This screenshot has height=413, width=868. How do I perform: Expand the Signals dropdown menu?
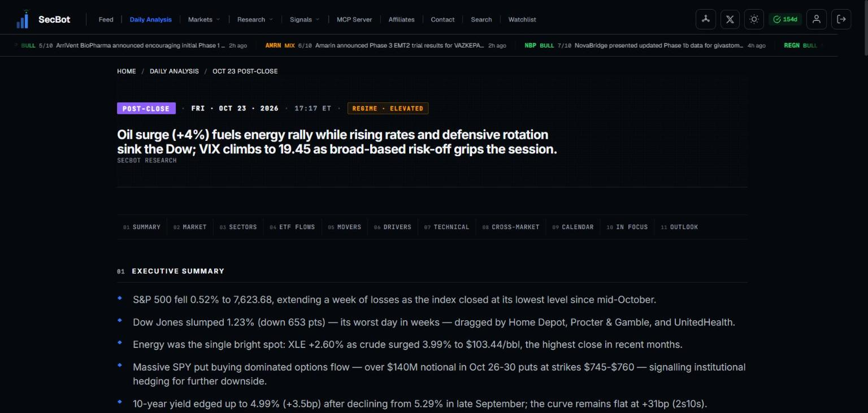point(305,19)
